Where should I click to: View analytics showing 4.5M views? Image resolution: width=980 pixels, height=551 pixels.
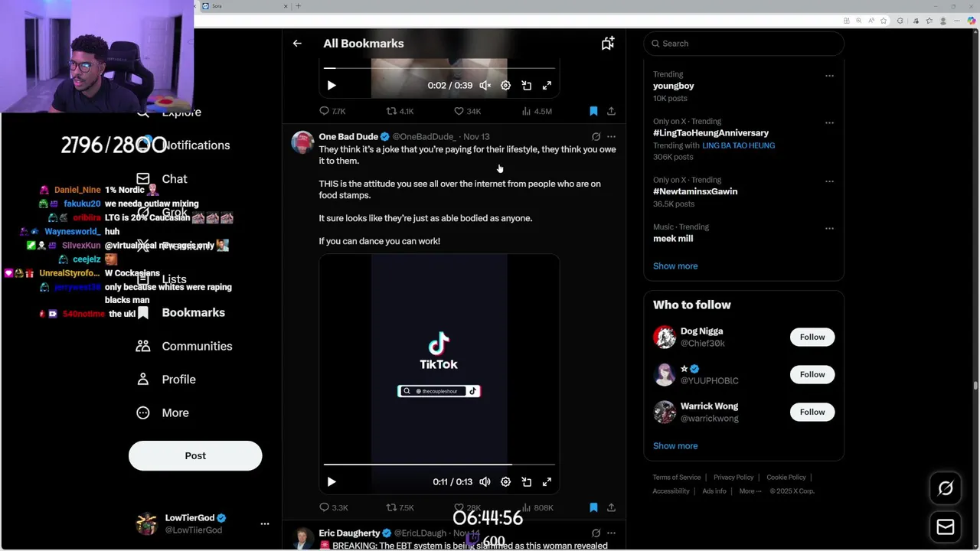[536, 111]
